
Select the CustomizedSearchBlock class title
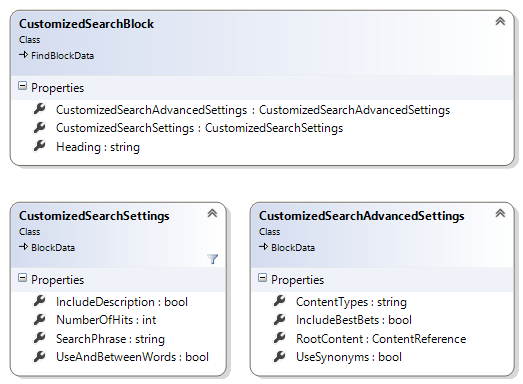(86, 24)
